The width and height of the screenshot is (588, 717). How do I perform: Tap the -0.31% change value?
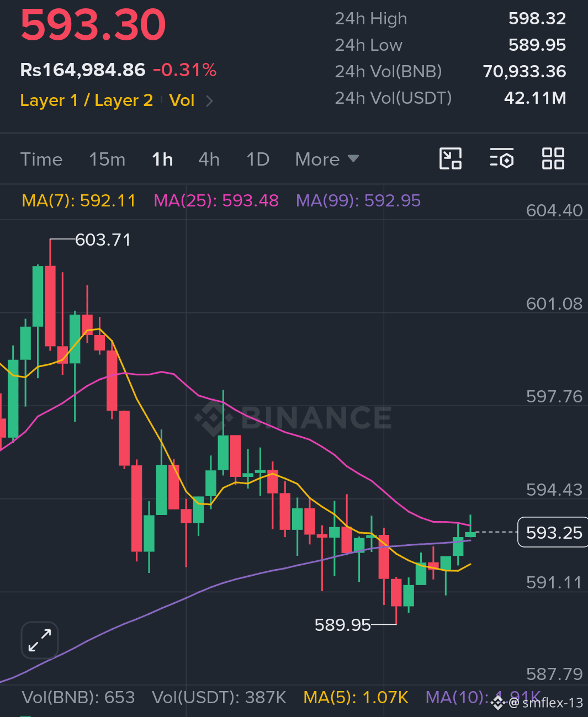coord(185,70)
